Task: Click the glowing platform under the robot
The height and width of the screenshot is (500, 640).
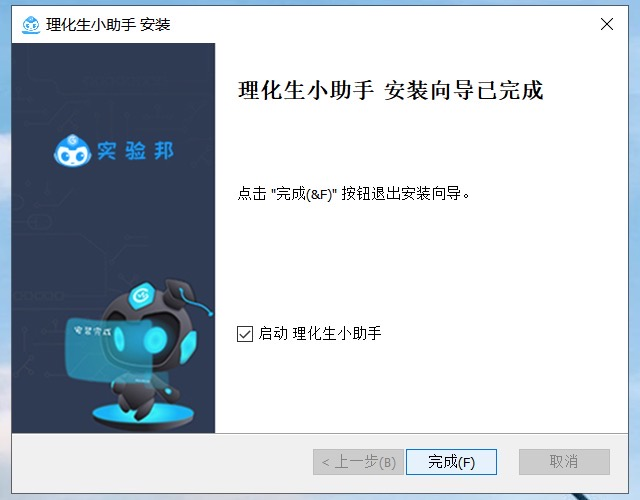Action: pos(142,416)
